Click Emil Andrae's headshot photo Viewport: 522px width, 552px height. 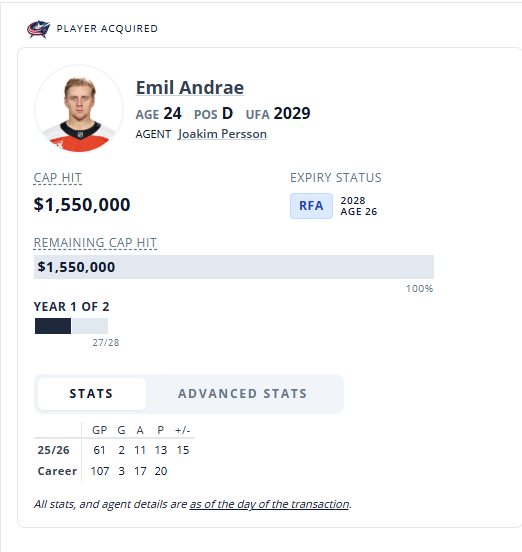tap(79, 109)
